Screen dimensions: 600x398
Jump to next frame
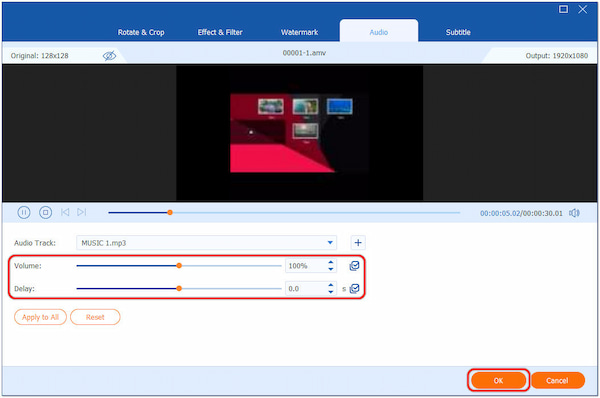pos(82,212)
